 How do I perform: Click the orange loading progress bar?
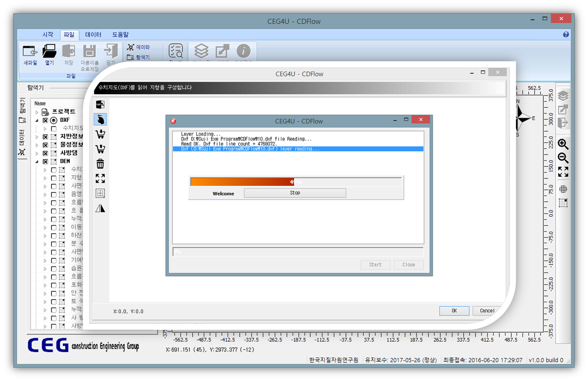(296, 182)
